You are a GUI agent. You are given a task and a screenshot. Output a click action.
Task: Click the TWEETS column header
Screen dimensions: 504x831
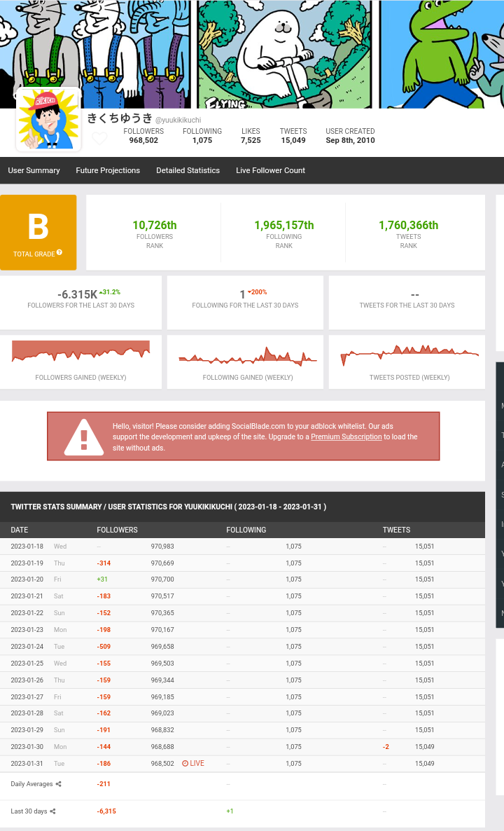coord(396,530)
